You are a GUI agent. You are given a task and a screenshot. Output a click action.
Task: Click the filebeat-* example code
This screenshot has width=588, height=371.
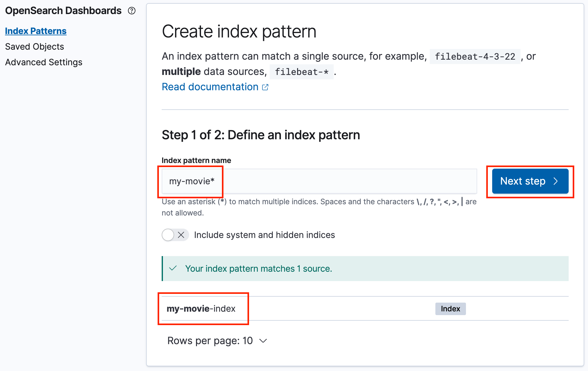[x=301, y=72]
